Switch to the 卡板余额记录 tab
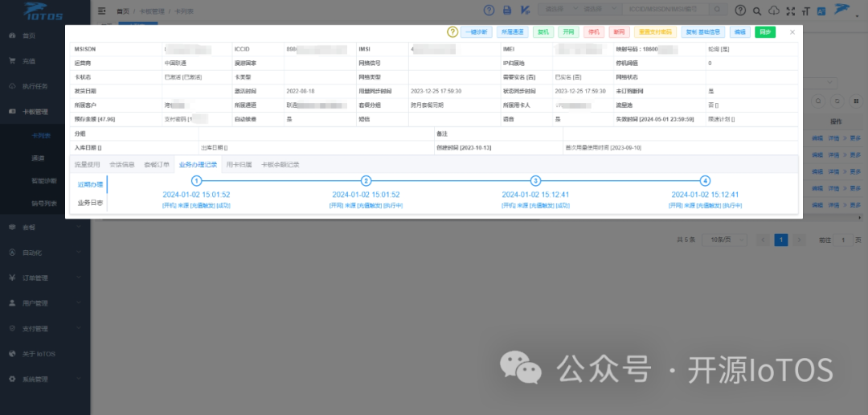This screenshot has height=415, width=868. pos(280,165)
